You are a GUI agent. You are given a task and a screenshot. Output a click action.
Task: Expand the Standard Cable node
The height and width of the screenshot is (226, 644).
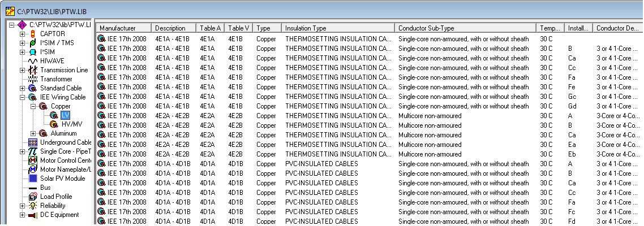22,88
